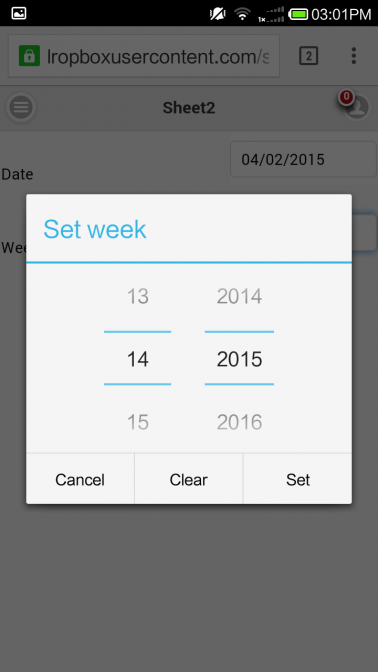Tap the Wi-Fi status icon
Image resolution: width=378 pixels, height=672 pixels.
242,14
